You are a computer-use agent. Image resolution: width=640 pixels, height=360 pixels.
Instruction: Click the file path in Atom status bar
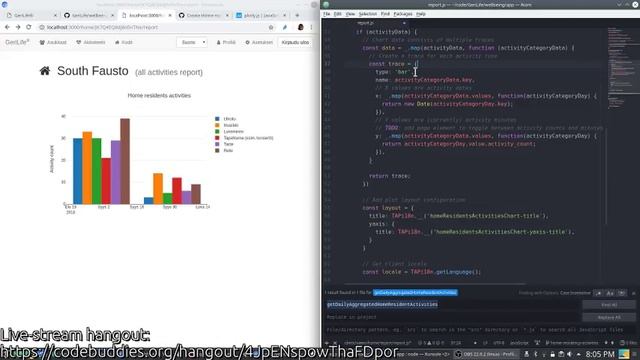click(x=377, y=343)
